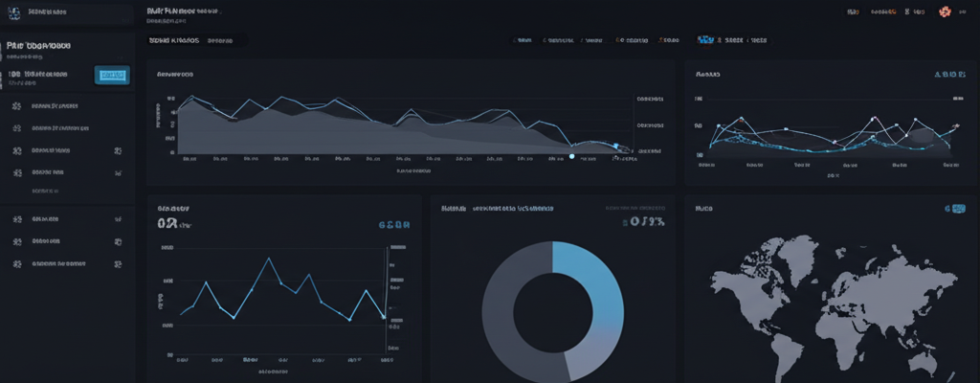
Task: Toggle the right-side indicator on fourth sidebar item
Action: coord(118,173)
